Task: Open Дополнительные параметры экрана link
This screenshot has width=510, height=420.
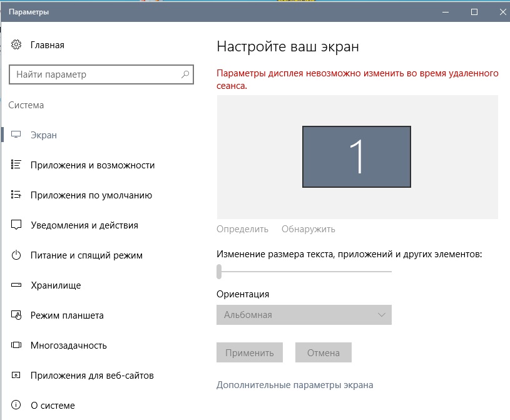Action: (x=295, y=385)
